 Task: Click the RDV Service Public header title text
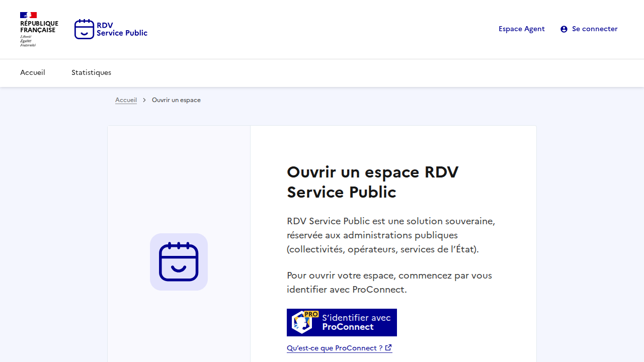pos(122,29)
